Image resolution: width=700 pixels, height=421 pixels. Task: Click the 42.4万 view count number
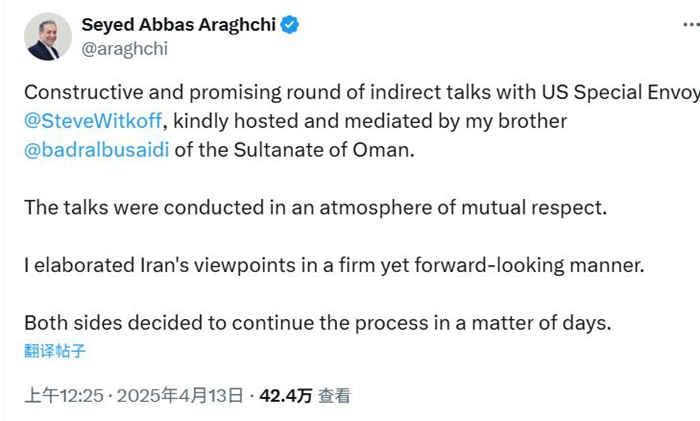click(284, 396)
